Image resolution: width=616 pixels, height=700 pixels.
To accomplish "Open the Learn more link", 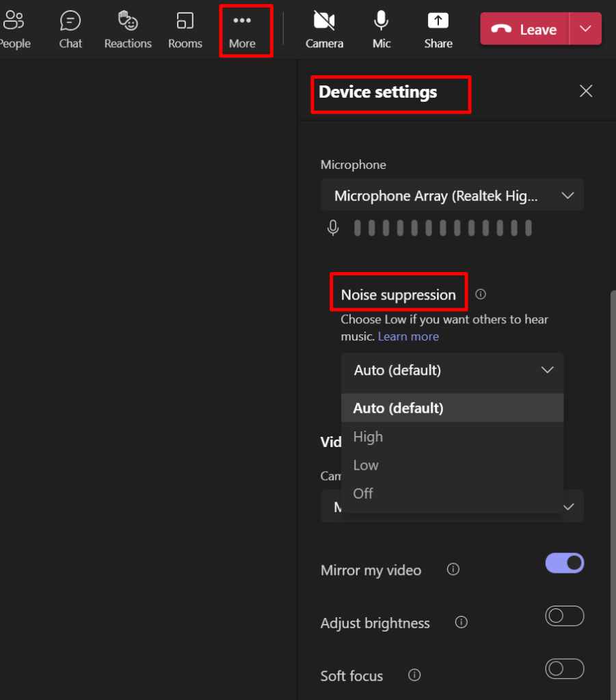I will 408,336.
